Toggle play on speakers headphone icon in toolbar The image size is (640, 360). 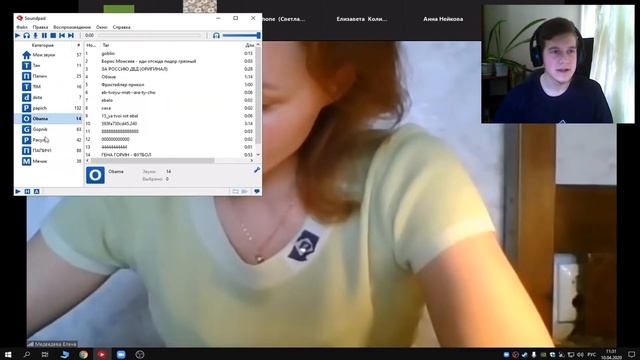point(27,36)
